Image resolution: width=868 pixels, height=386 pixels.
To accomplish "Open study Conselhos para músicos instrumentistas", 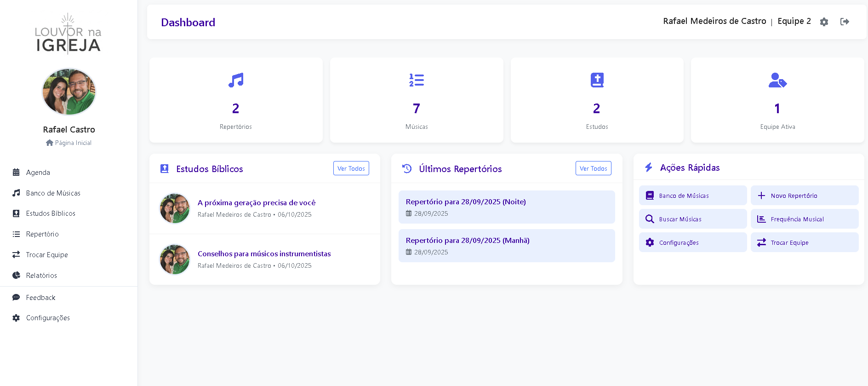I will 264,254.
